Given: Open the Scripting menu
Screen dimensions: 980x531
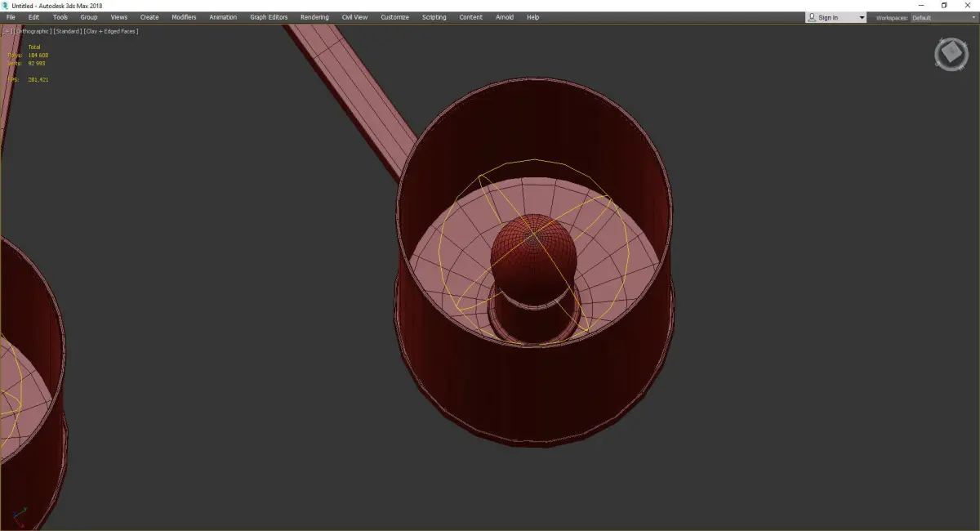Looking at the screenshot, I should point(434,17).
